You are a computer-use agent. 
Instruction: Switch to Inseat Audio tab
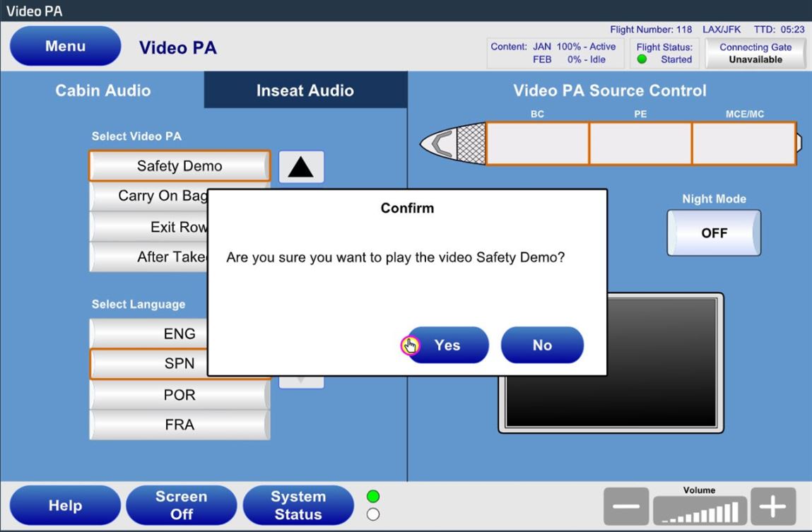(x=305, y=90)
